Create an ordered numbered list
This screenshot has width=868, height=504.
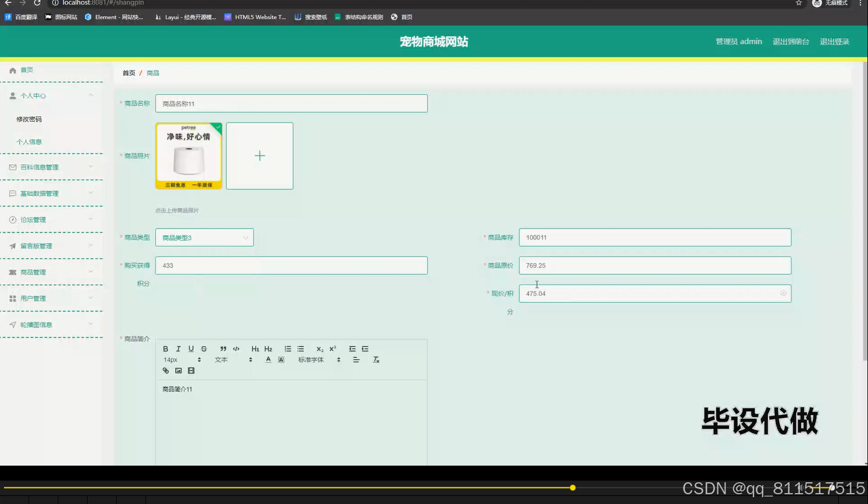tap(287, 349)
